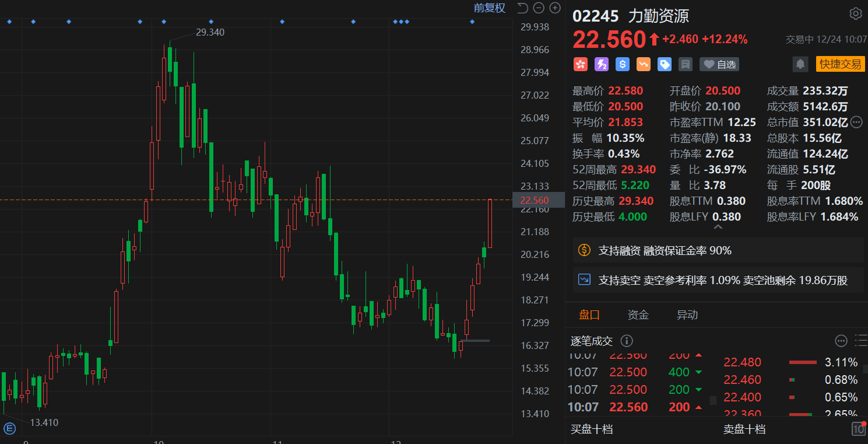Click the bold 10:07 22.560 200 trade row
Screen dimensions: 868x444
(x=635, y=407)
